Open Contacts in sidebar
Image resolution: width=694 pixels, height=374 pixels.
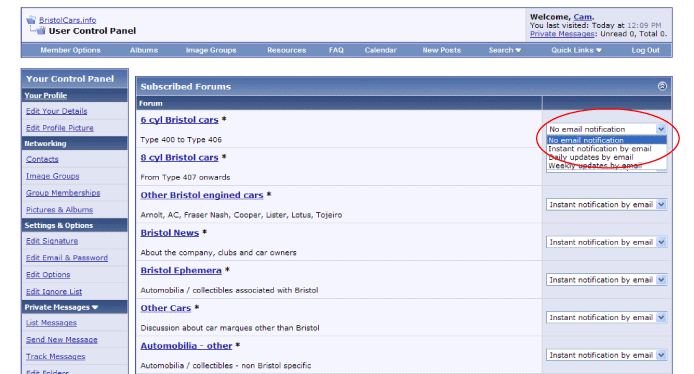(42, 159)
